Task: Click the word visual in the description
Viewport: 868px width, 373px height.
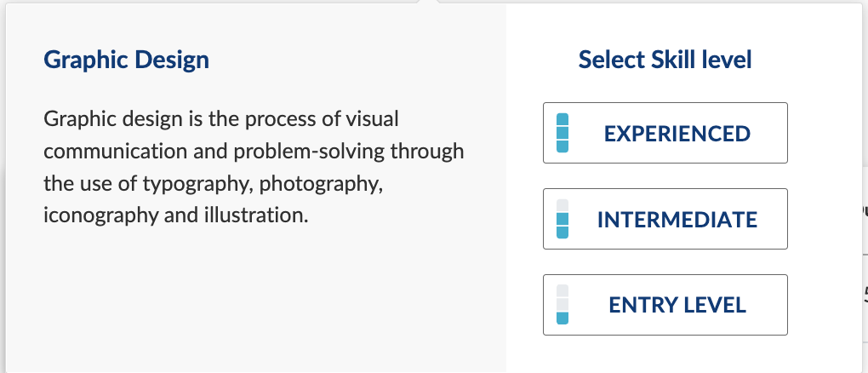Action: point(371,119)
